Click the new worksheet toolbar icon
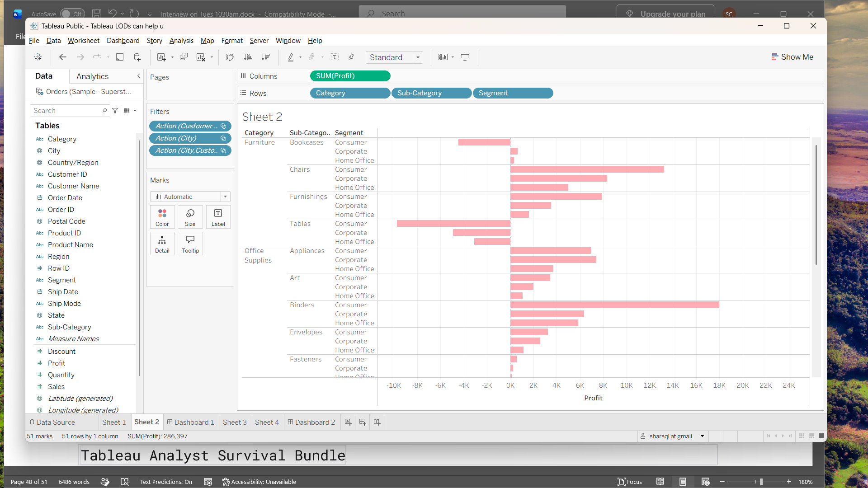The width and height of the screenshot is (868, 488). pyautogui.click(x=161, y=57)
